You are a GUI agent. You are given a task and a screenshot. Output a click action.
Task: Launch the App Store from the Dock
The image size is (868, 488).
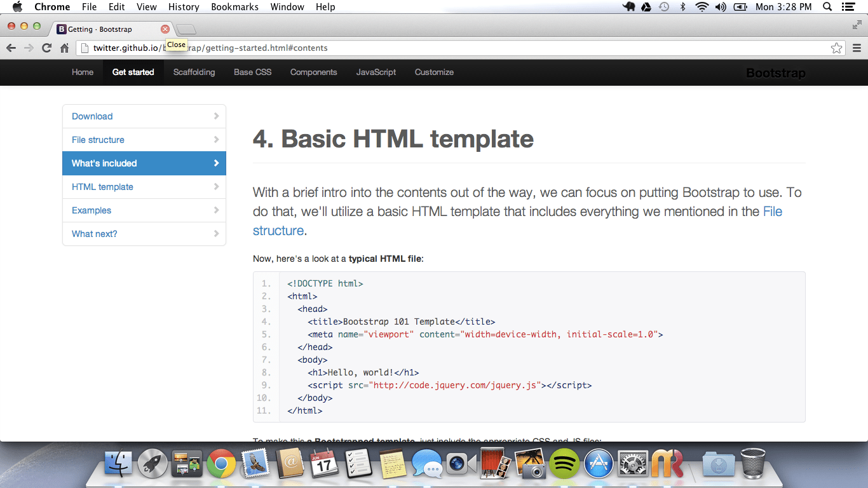tap(598, 464)
